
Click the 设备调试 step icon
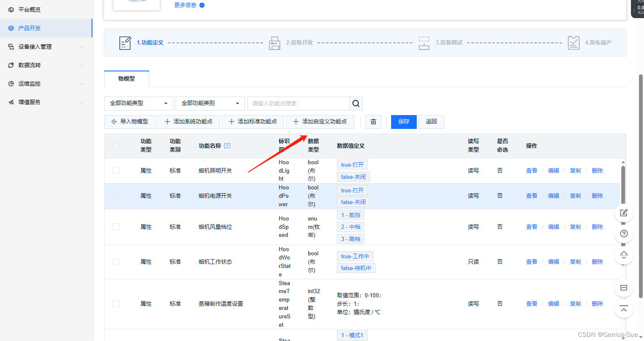(424, 43)
